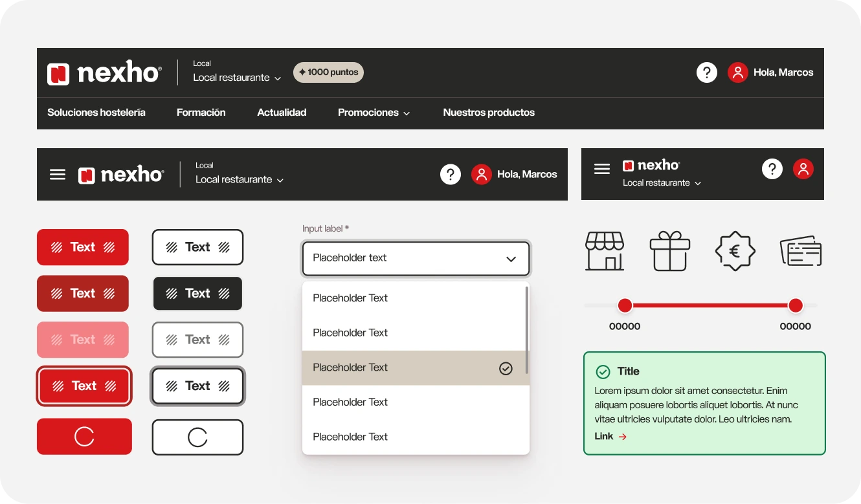The width and height of the screenshot is (861, 504).
Task: Go to Nuestros productos
Action: coord(489,113)
